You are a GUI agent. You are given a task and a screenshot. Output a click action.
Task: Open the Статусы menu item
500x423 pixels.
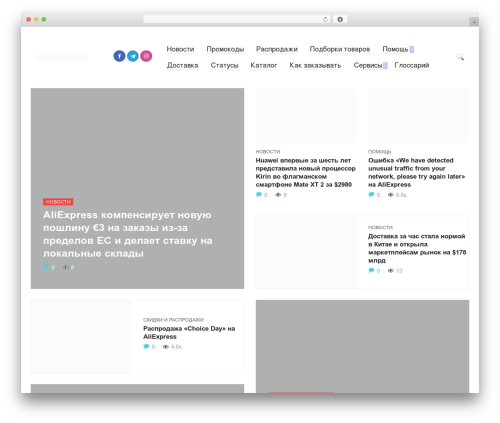click(224, 65)
